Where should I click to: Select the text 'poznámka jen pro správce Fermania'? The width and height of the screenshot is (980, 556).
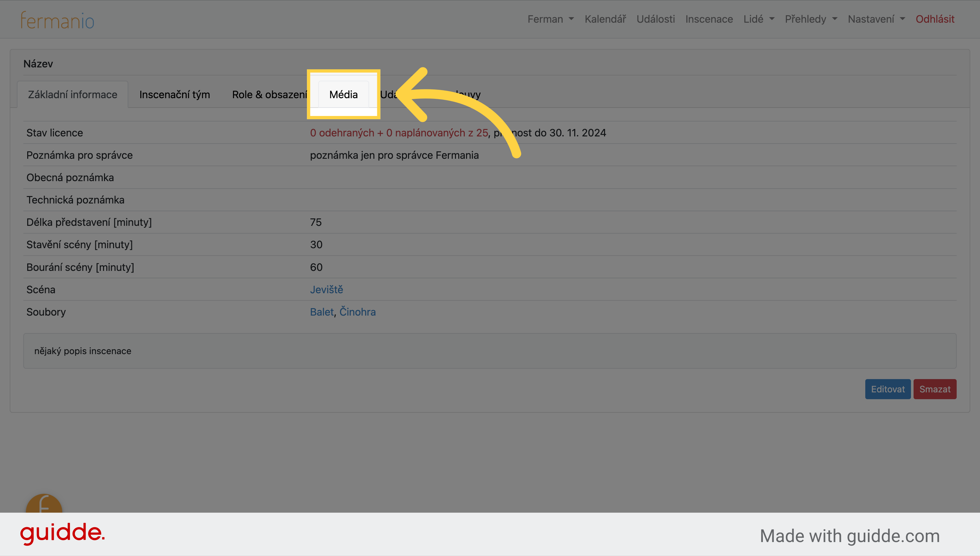pos(394,155)
